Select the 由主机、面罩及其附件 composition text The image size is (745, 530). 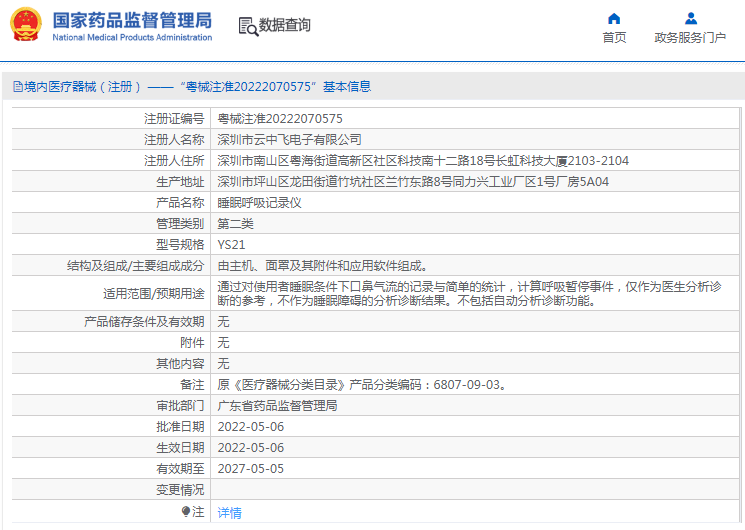323,266
